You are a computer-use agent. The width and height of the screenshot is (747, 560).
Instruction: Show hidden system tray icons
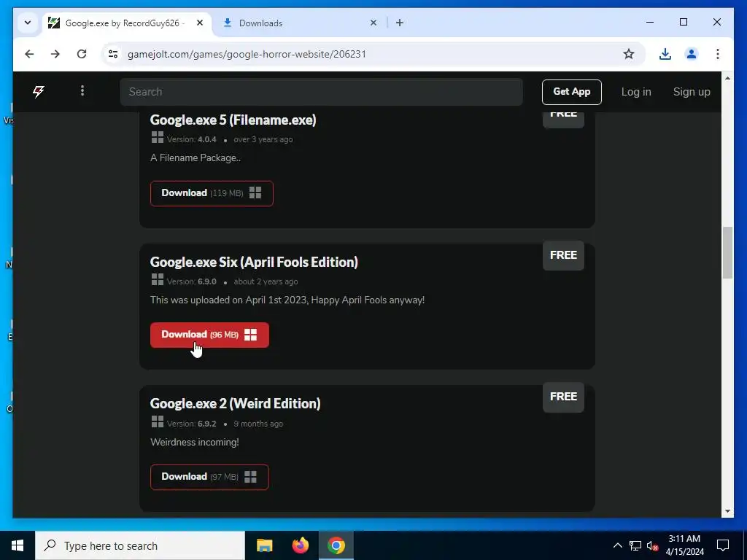click(x=617, y=545)
